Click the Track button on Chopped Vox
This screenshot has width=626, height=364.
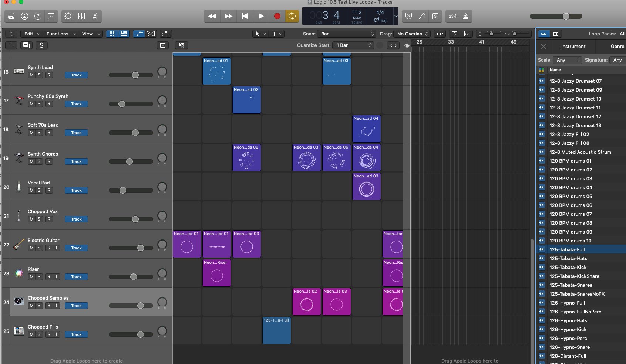click(x=76, y=219)
